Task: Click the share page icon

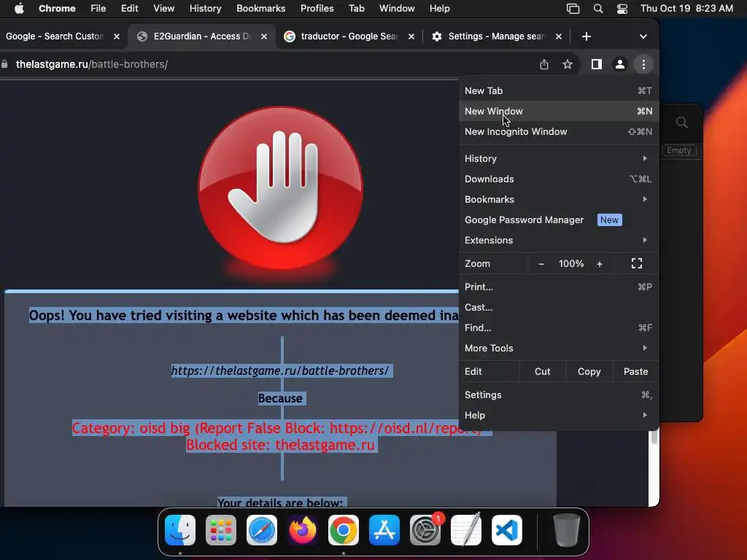Action: click(x=544, y=64)
